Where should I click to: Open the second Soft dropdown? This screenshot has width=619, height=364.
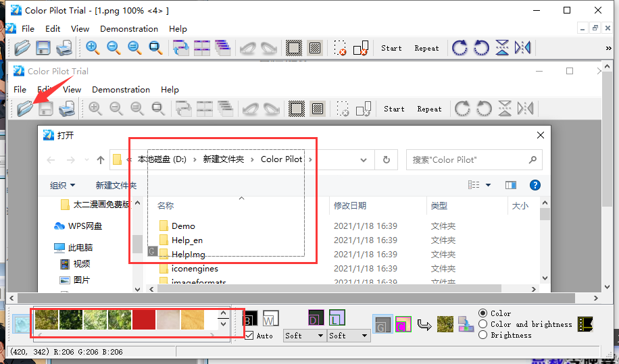coord(349,336)
